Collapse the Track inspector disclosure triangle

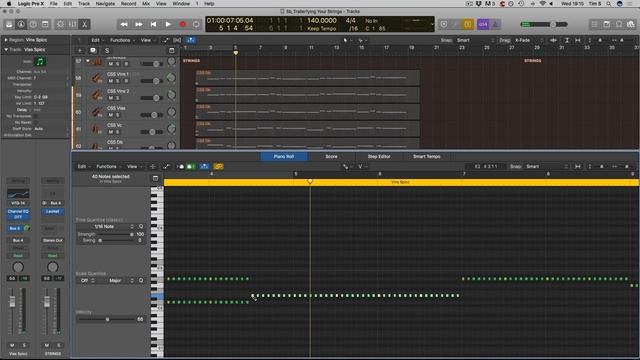pyautogui.click(x=6, y=49)
